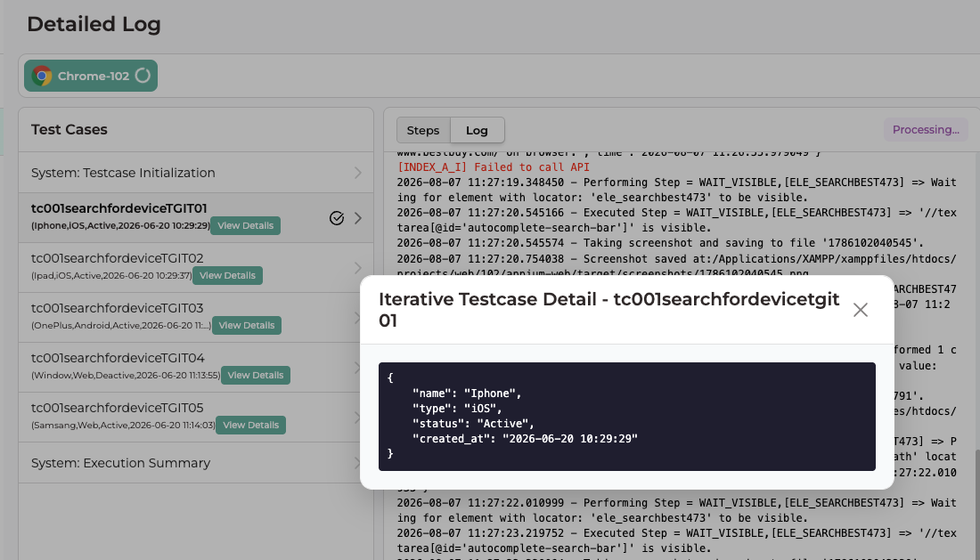This screenshot has width=980, height=560.
Task: View Details for tc001searchfordeviceTGIT03
Action: tap(246, 325)
